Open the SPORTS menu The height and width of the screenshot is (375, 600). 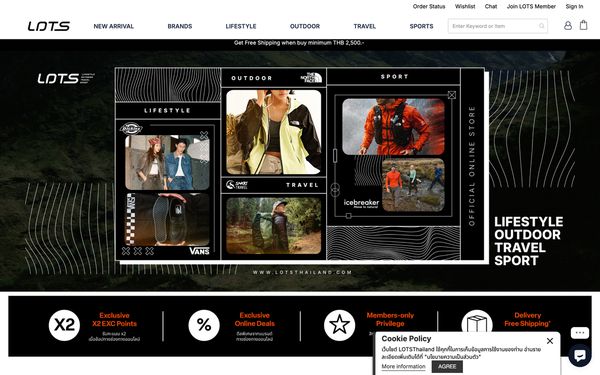(x=421, y=26)
